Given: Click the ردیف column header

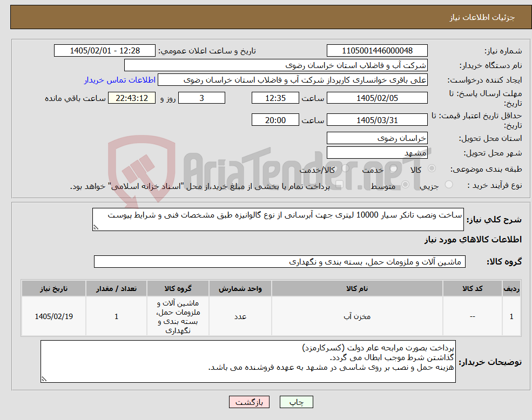Looking at the screenshot, I should [511, 288].
